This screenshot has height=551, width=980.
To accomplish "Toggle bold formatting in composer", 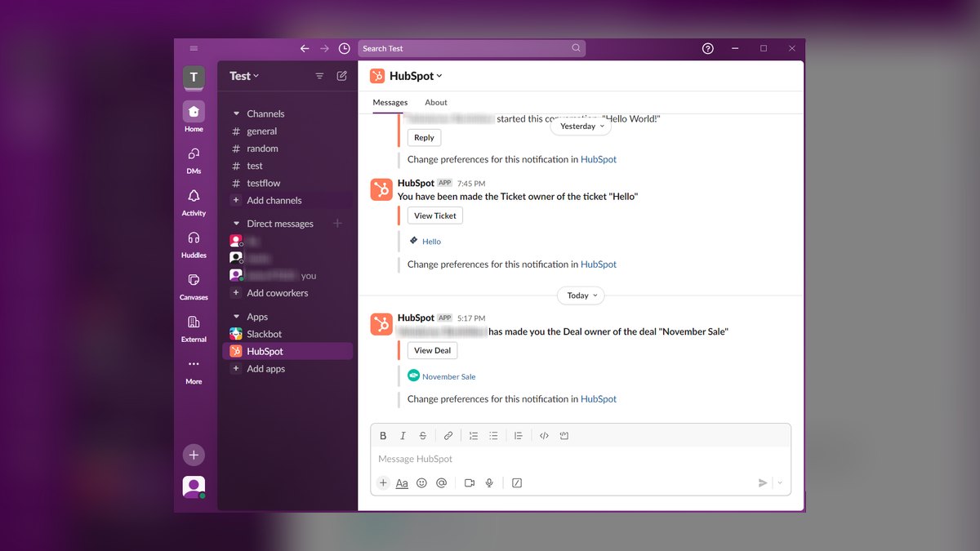I will [x=383, y=436].
